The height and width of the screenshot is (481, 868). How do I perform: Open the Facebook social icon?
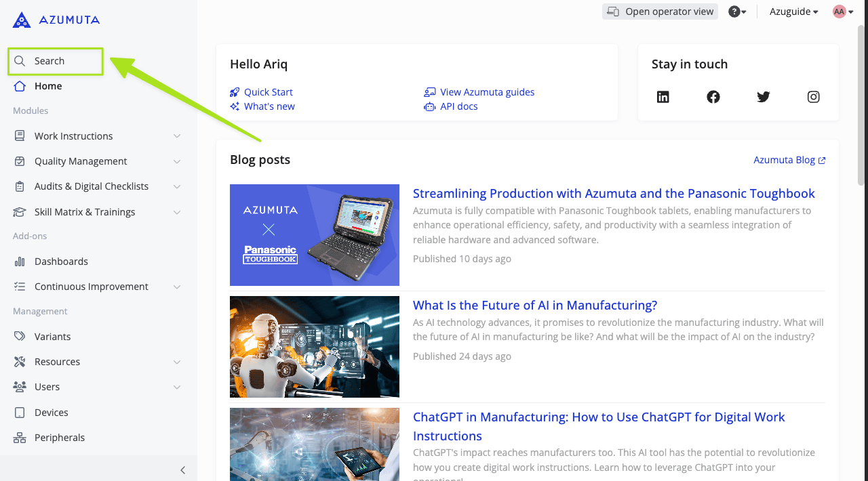click(x=713, y=97)
